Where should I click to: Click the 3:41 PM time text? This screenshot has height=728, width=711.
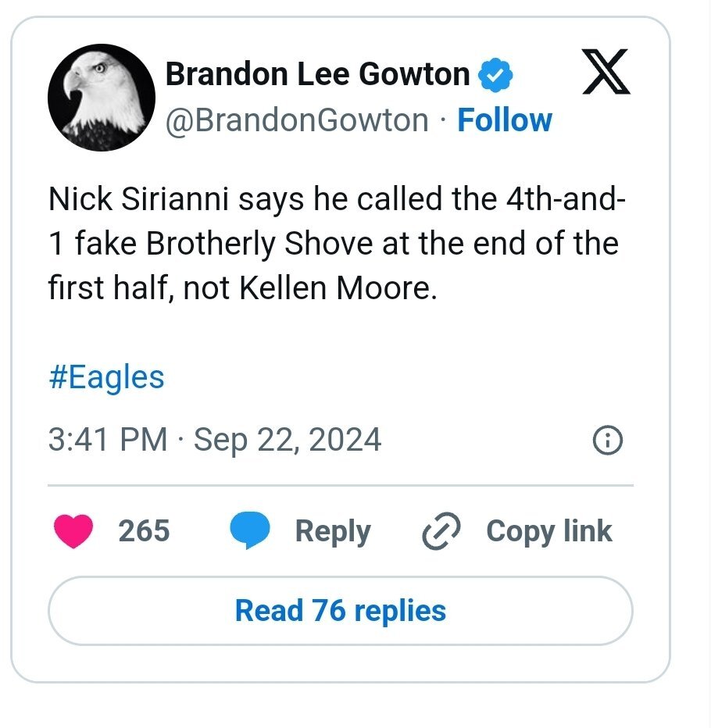108,440
